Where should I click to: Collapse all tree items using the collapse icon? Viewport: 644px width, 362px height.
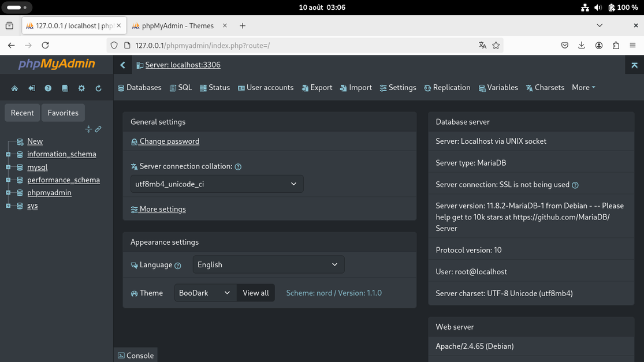pyautogui.click(x=89, y=129)
